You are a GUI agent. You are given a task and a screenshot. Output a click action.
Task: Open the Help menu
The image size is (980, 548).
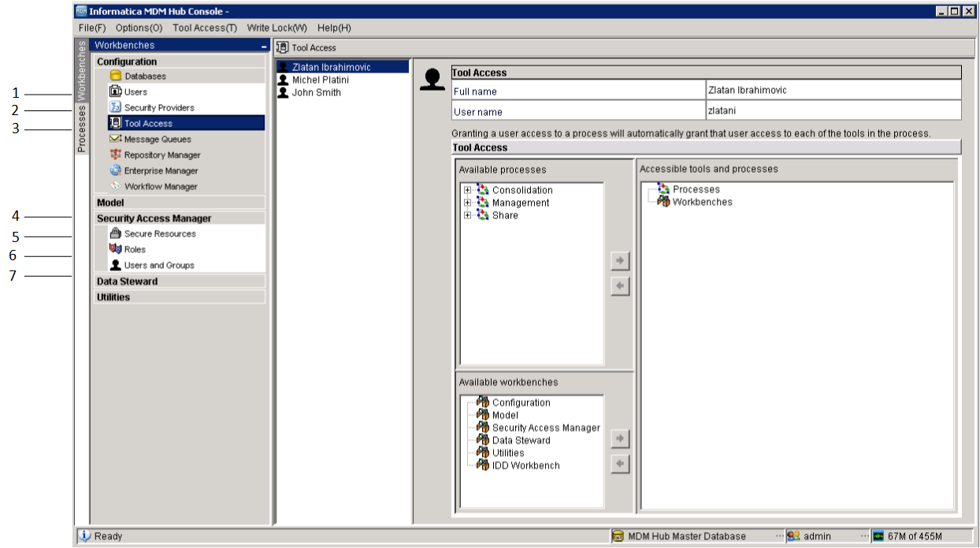click(334, 28)
